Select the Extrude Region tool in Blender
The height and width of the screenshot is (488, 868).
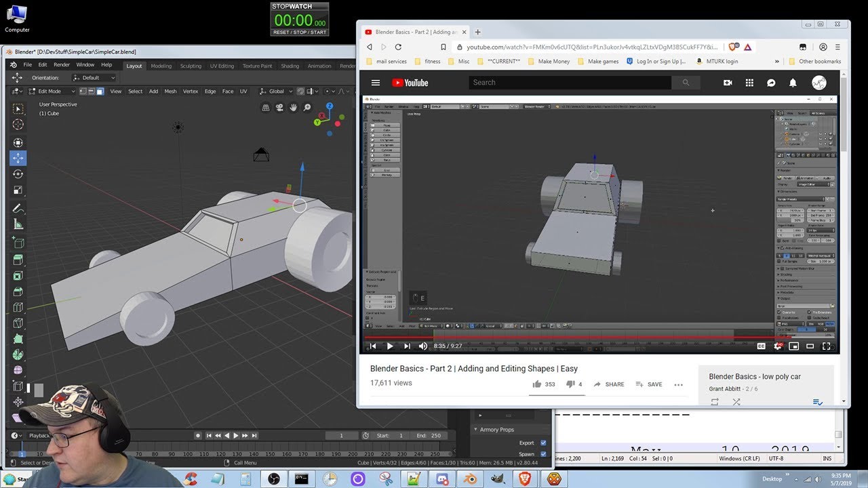point(18,260)
